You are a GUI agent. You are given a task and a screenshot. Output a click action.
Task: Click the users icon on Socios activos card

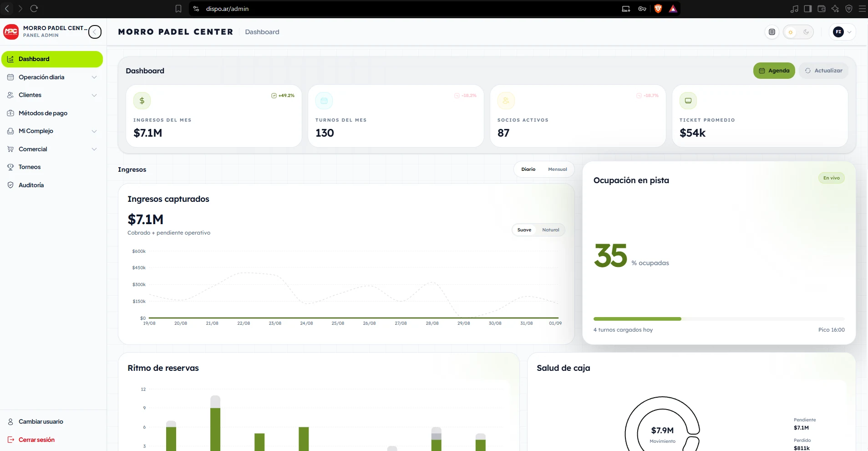506,101
